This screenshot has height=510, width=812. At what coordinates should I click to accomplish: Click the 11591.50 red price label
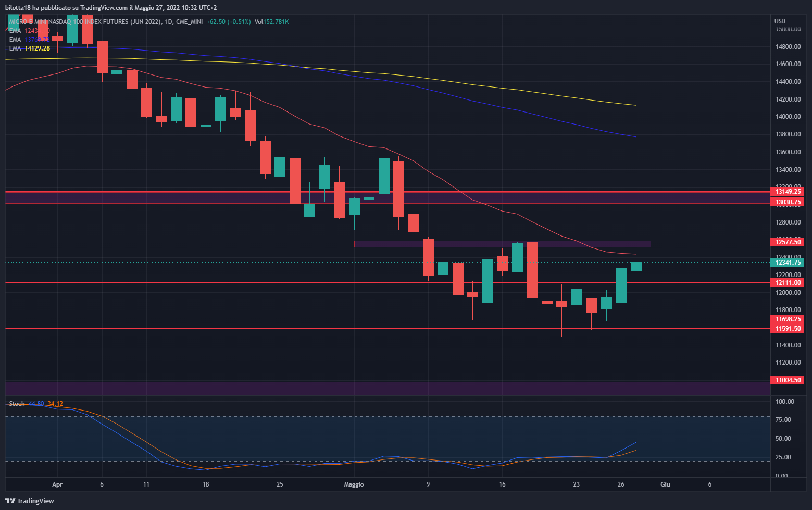[787, 329]
